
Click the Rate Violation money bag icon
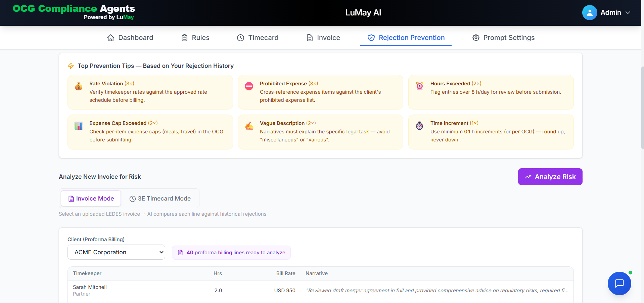pyautogui.click(x=79, y=86)
